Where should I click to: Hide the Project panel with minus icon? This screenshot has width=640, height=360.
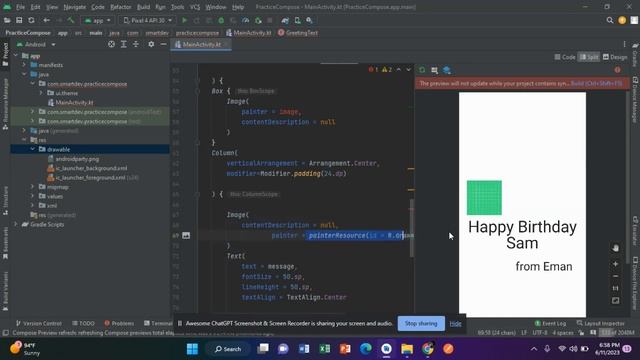pos(163,44)
